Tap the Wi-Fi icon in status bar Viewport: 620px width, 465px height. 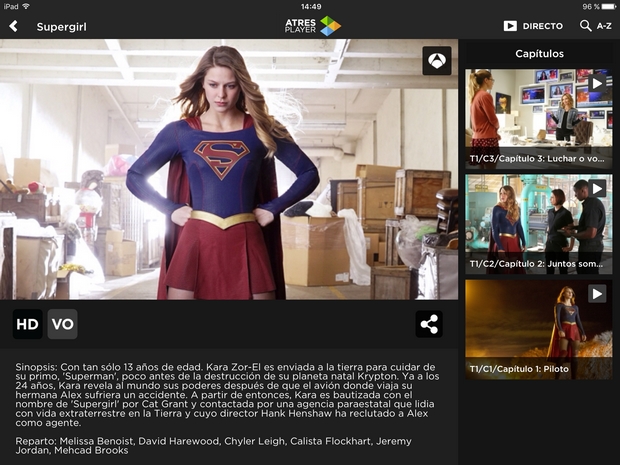pos(26,6)
